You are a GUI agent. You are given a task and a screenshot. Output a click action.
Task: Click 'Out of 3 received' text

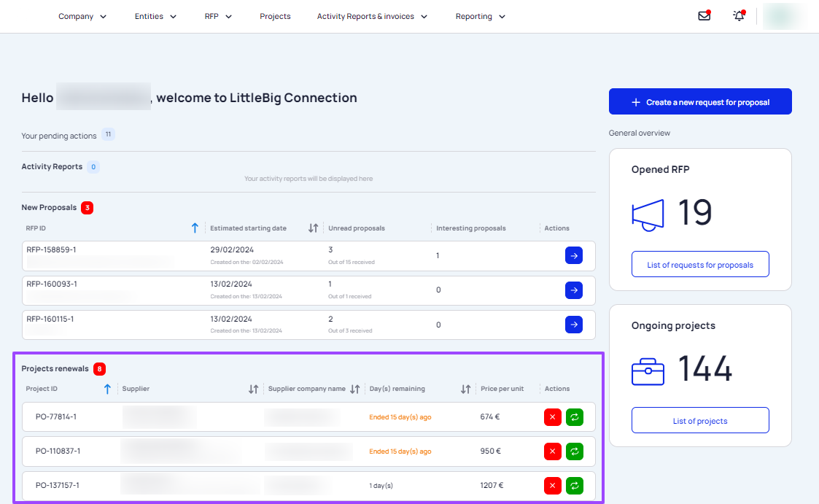click(x=351, y=330)
